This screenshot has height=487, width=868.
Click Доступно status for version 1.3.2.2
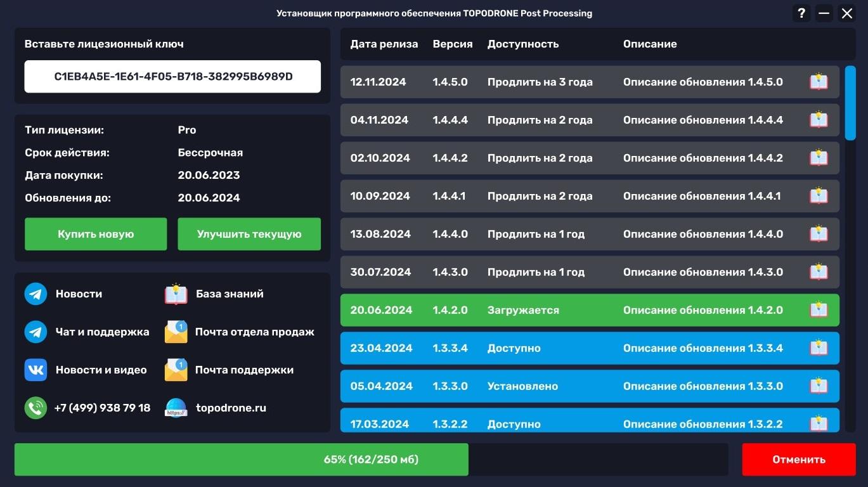[x=514, y=424]
